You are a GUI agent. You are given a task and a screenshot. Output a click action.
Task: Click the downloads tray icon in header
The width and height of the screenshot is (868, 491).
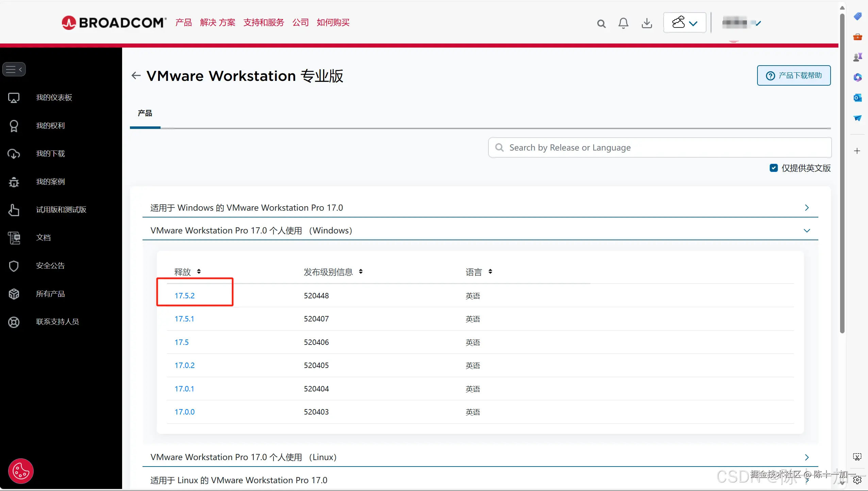click(647, 23)
